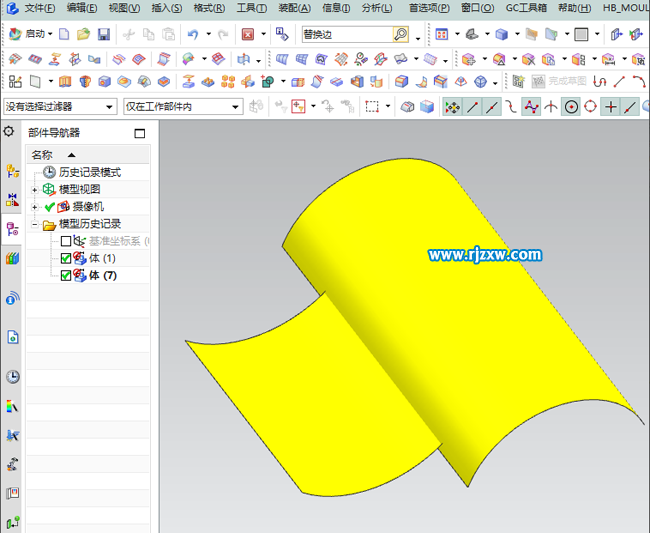Open the 仅在工作部件内 scope dropdown

(x=182, y=106)
